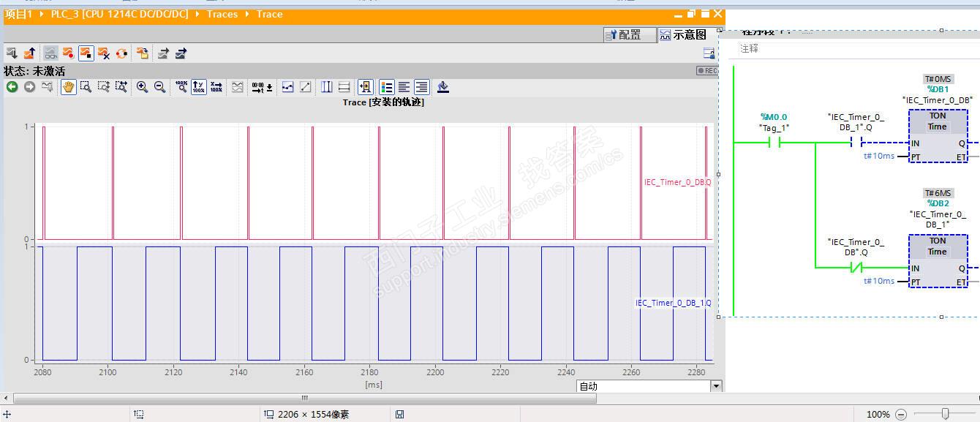Image resolution: width=980 pixels, height=422 pixels.
Task: Open the 自动 combo box below chart
Action: pyautogui.click(x=649, y=386)
